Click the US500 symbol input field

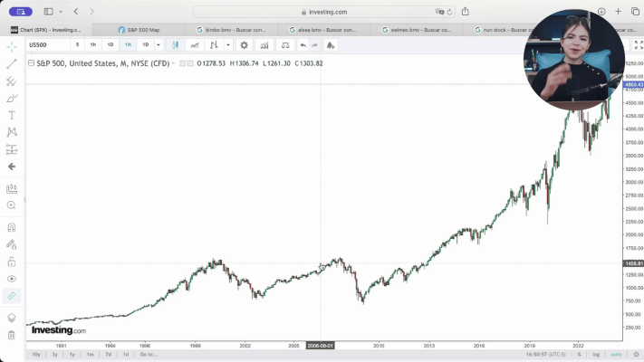pos(47,44)
